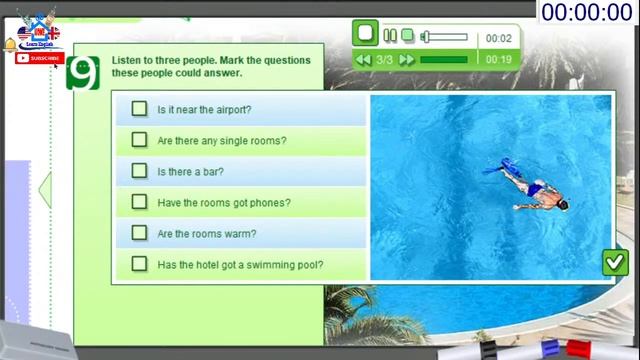Image resolution: width=640 pixels, height=360 pixels.
Task: Click the total duration 00:19
Action: pyautogui.click(x=498, y=60)
